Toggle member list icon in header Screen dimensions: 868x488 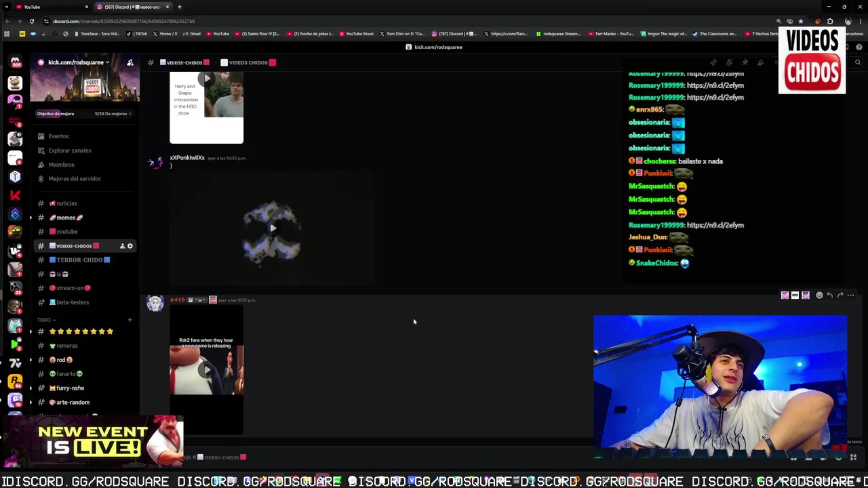760,62
